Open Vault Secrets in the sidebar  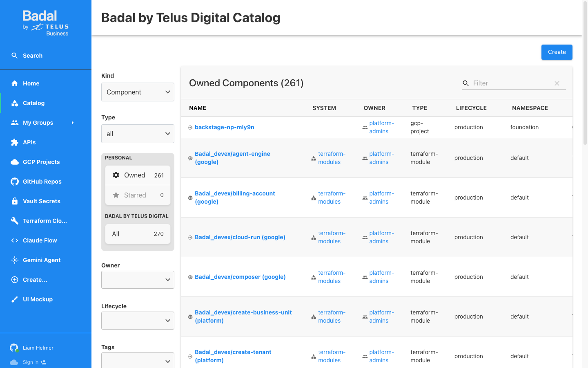coord(46,201)
